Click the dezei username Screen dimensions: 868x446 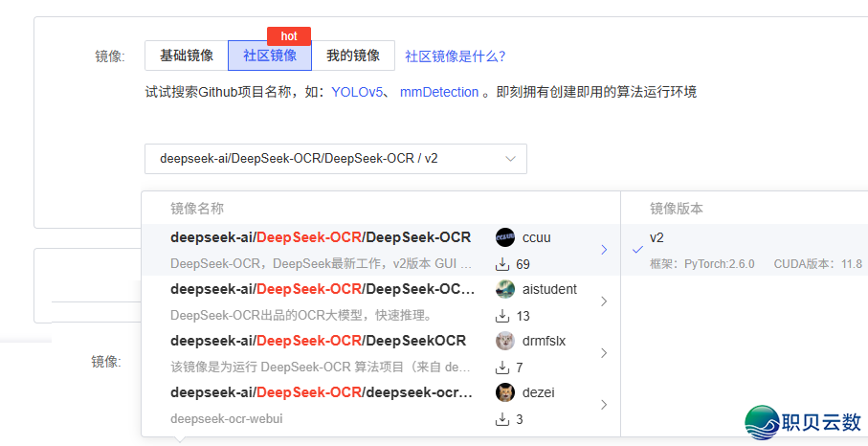[539, 392]
